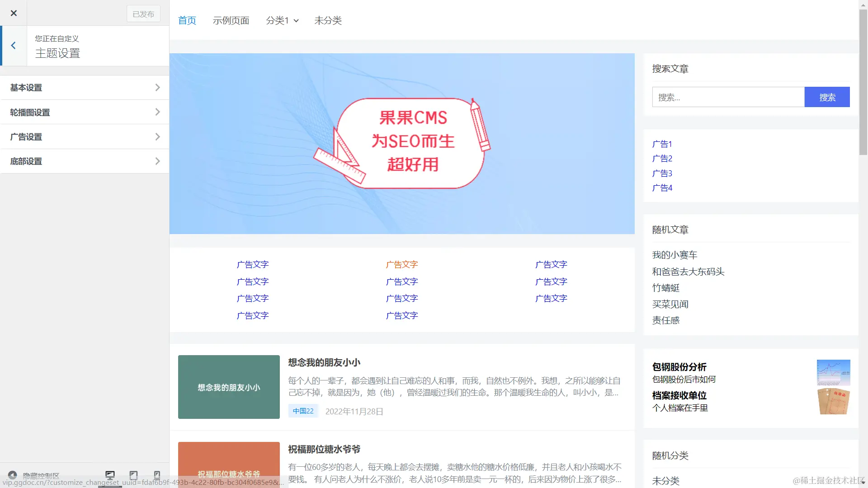Open the 包钢股份 stock chart thumbnail
Image resolution: width=868 pixels, height=488 pixels.
tap(833, 372)
